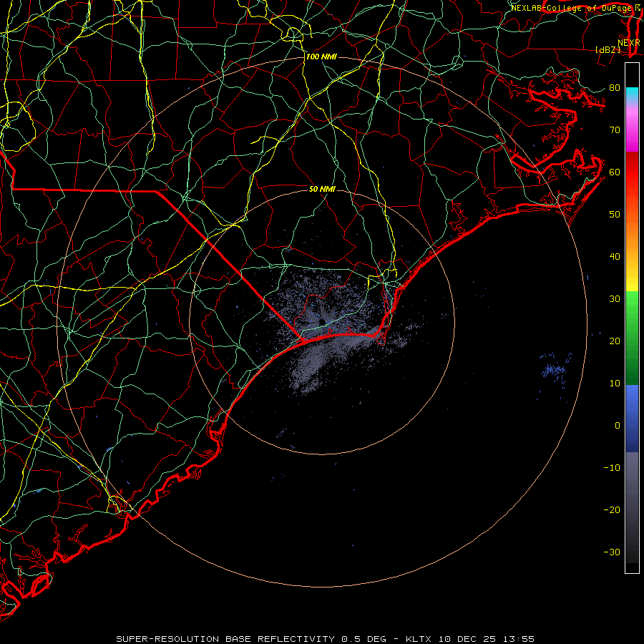Click the 50 NMI range ring label
644x644 pixels.
pyautogui.click(x=322, y=189)
